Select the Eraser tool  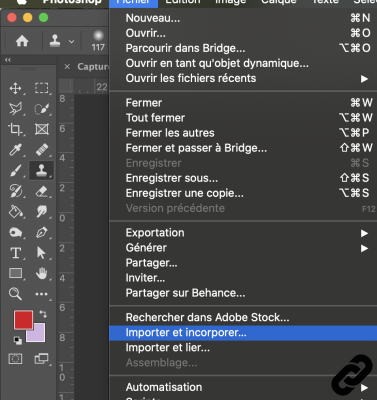pyautogui.click(x=42, y=191)
